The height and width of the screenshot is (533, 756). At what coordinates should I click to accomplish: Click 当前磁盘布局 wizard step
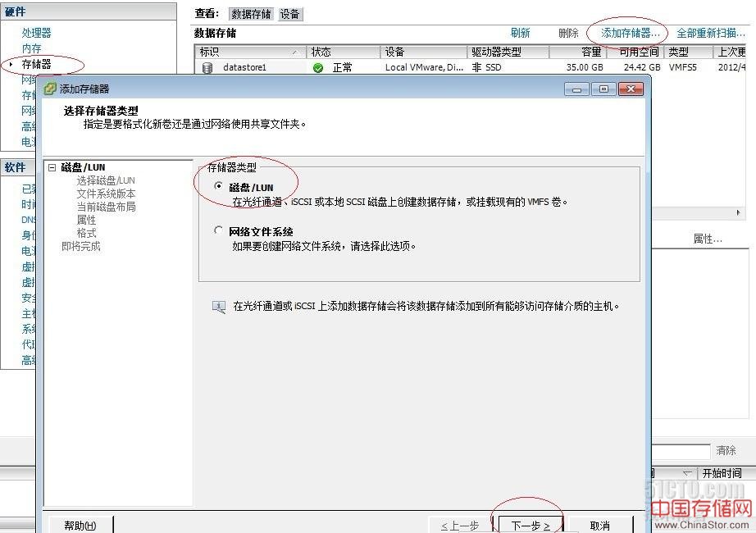coord(106,207)
